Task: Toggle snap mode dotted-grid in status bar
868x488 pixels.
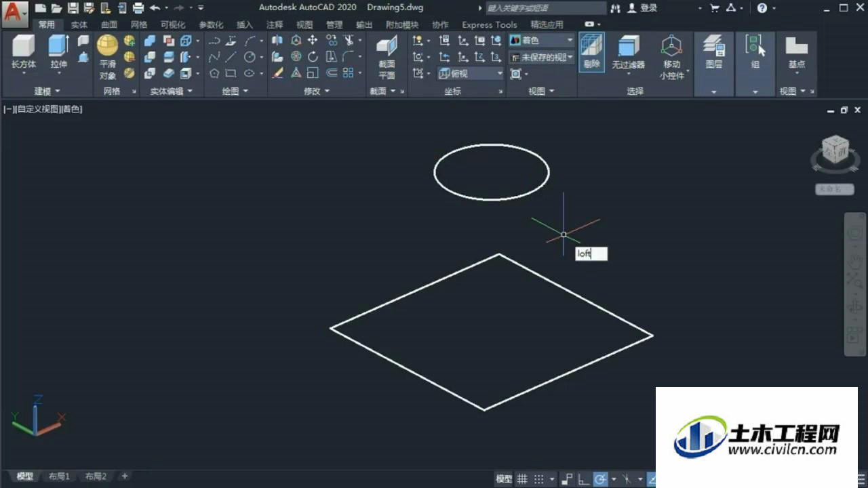Action: (x=538, y=479)
